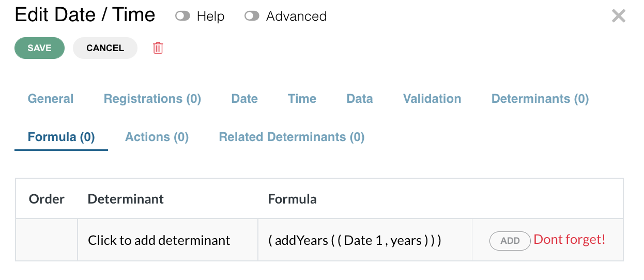
Task: Select the Formula (0) tab
Action: tap(61, 137)
